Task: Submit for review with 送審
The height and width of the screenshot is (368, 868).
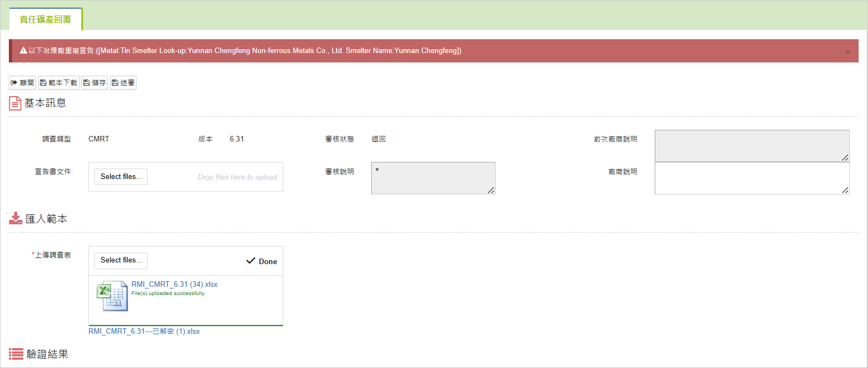Action: coord(123,83)
